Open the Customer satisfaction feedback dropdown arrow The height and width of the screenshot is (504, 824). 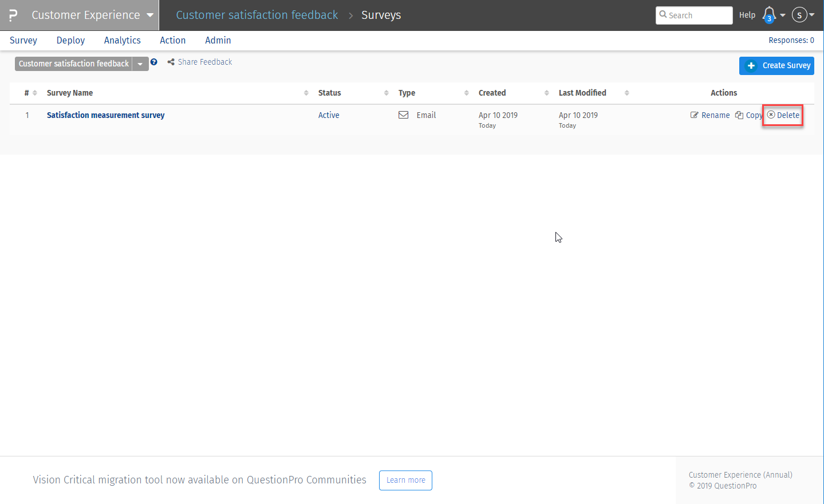(x=140, y=64)
